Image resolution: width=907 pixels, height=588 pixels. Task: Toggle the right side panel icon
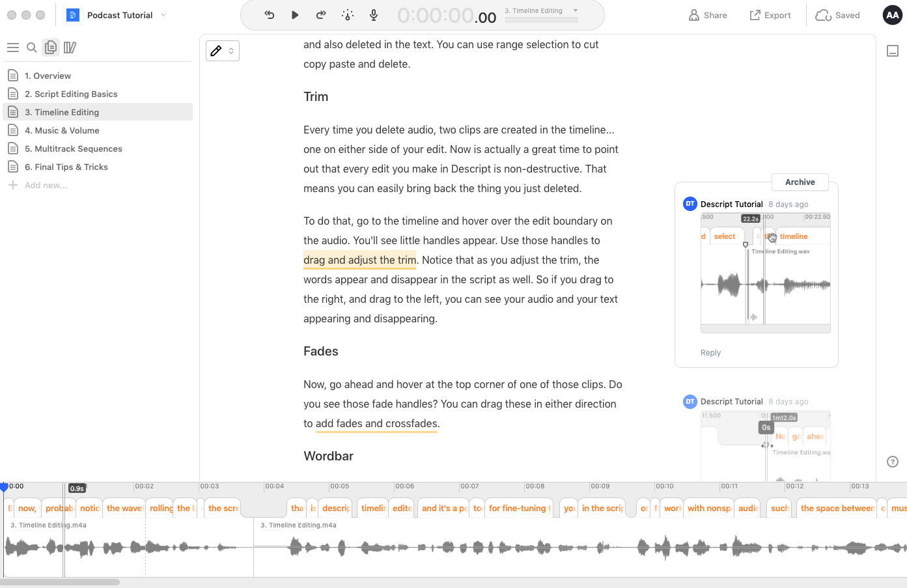(x=893, y=51)
